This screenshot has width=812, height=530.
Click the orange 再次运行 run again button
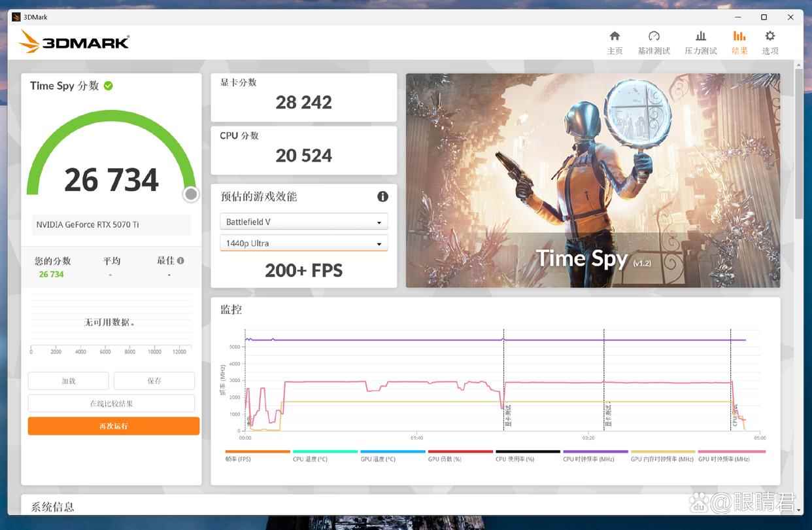click(114, 426)
